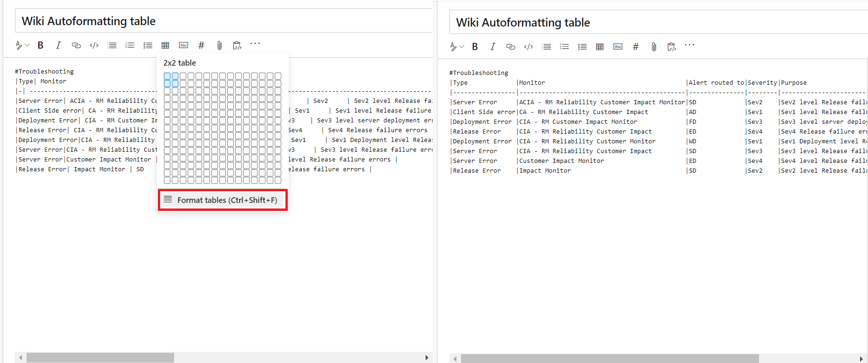Viewport: 868px width, 363px height.
Task: Click the 'Purpose' column header
Action: (x=793, y=82)
